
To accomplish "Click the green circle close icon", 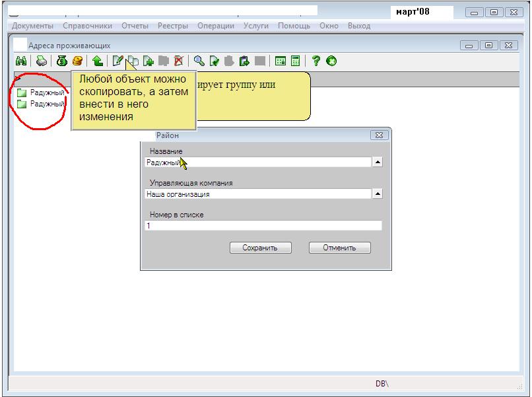I will pyautogui.click(x=331, y=61).
